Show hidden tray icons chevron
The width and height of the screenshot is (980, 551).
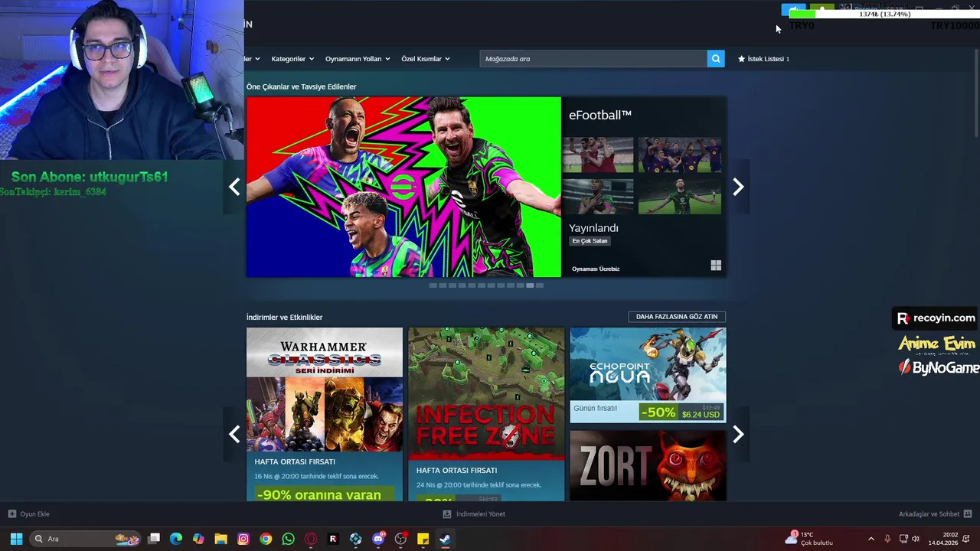[871, 539]
